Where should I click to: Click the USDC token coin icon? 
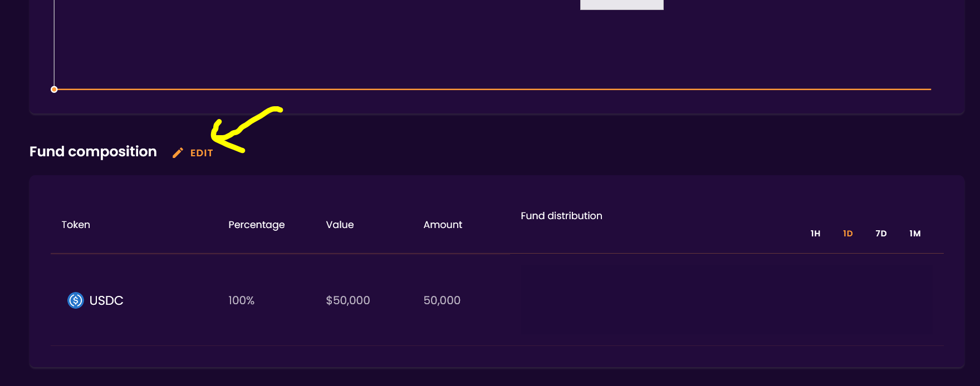pos(75,300)
